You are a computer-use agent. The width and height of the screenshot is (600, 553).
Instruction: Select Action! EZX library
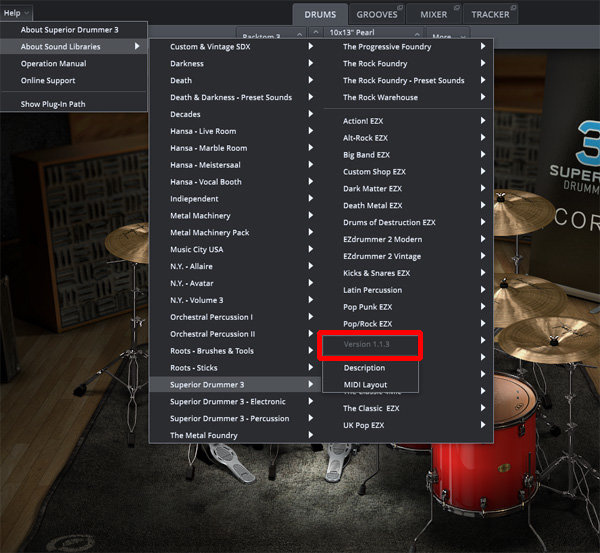point(408,121)
